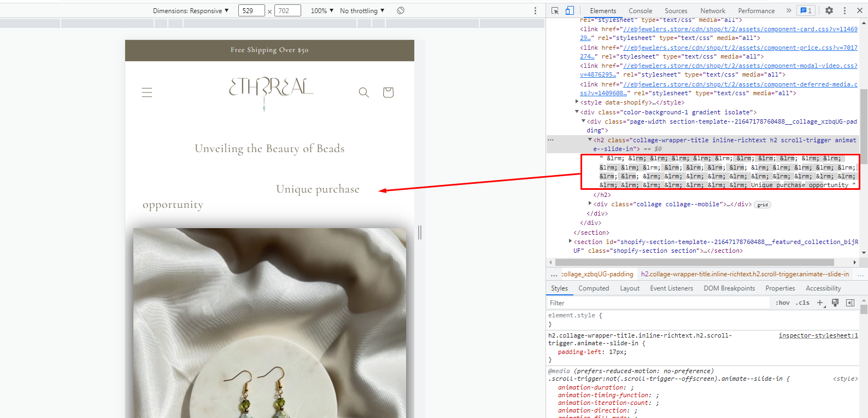This screenshot has height=418, width=868.
Task: Expand the style data-shopify node
Action: click(x=577, y=102)
